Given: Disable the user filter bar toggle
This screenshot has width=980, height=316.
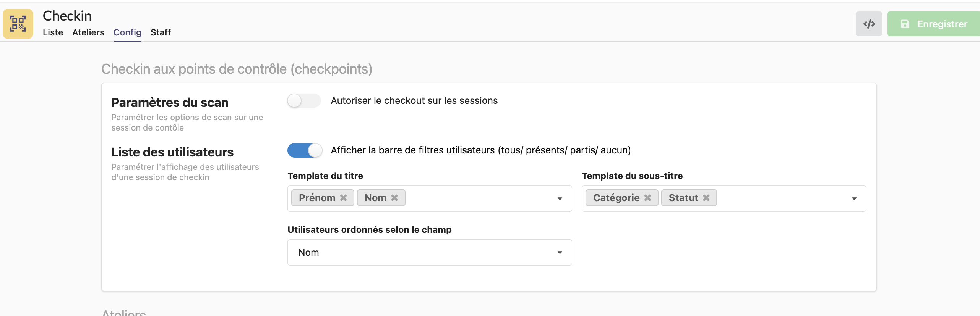Looking at the screenshot, I should click(x=305, y=150).
